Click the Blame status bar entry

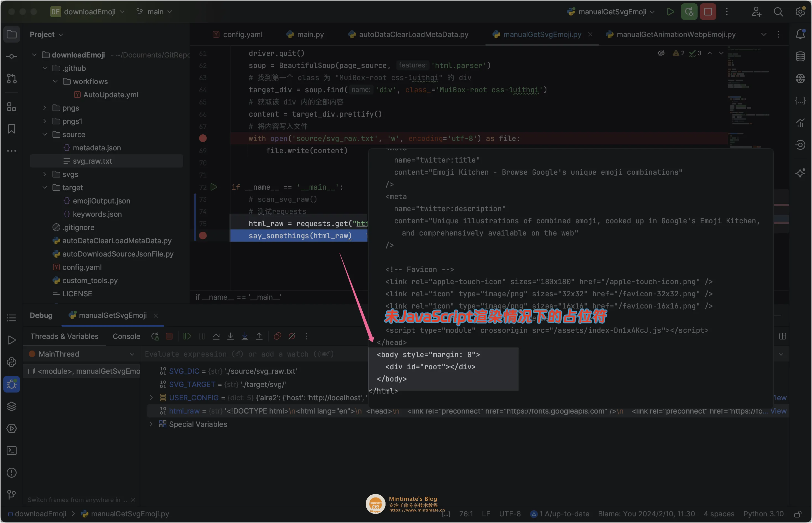click(x=646, y=514)
